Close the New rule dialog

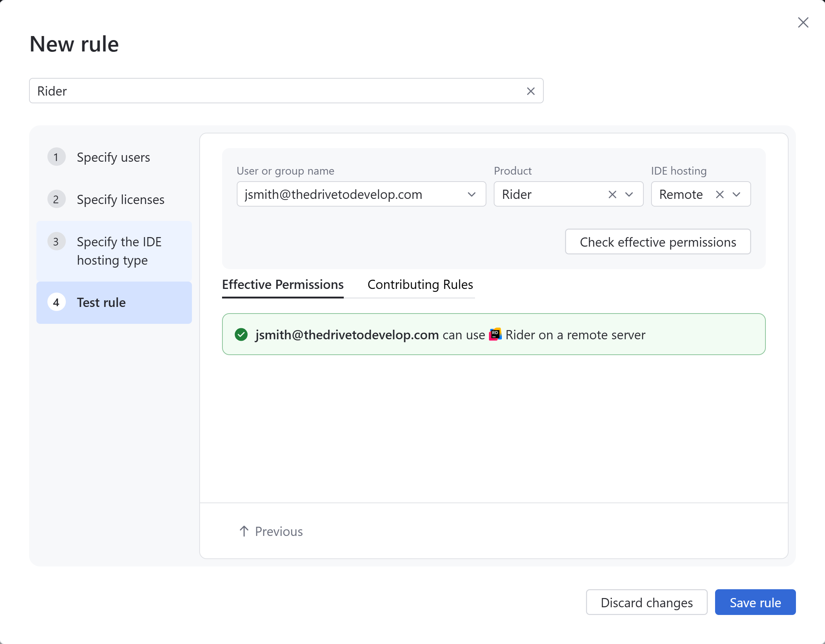click(x=803, y=22)
